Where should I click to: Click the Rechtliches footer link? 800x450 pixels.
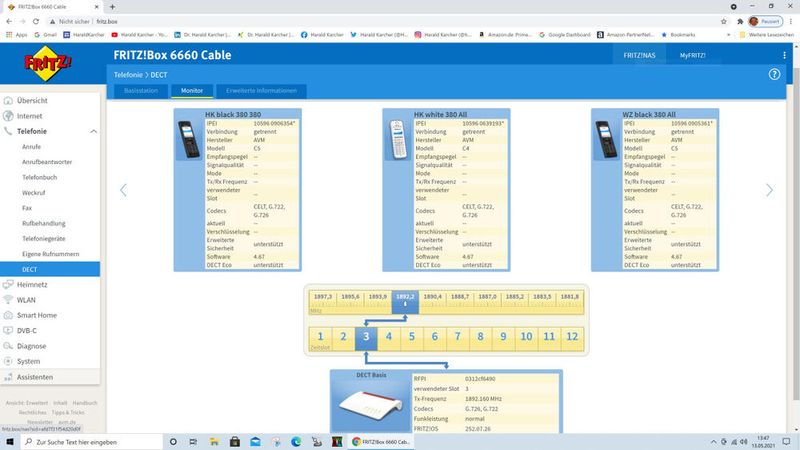33,412
